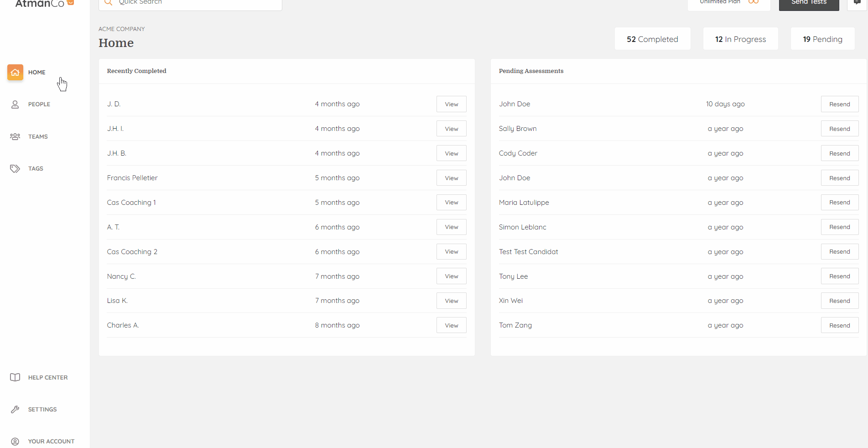View Charles A. assessment

click(x=452, y=325)
